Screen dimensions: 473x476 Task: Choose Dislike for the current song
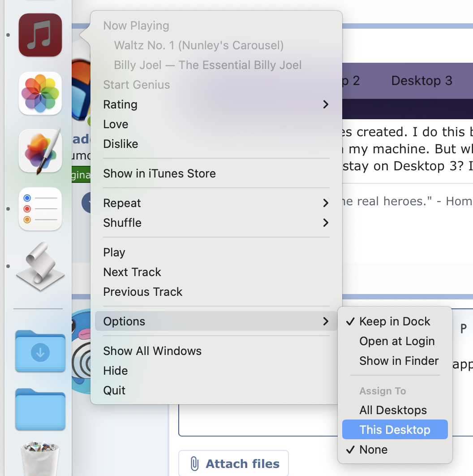tap(216, 144)
